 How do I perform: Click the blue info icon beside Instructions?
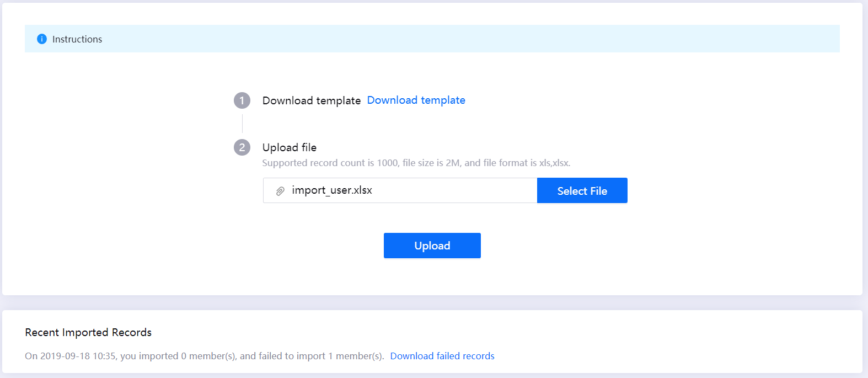pos(42,39)
